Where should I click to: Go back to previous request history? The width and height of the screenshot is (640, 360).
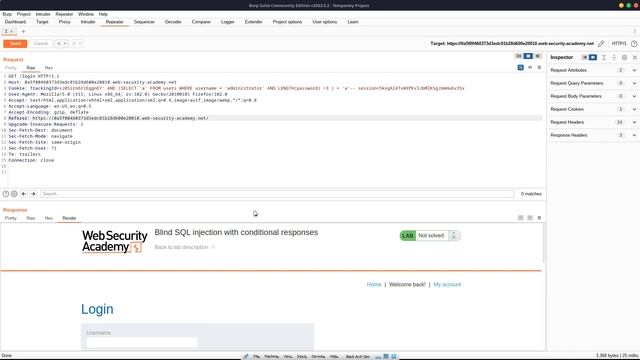coord(59,44)
